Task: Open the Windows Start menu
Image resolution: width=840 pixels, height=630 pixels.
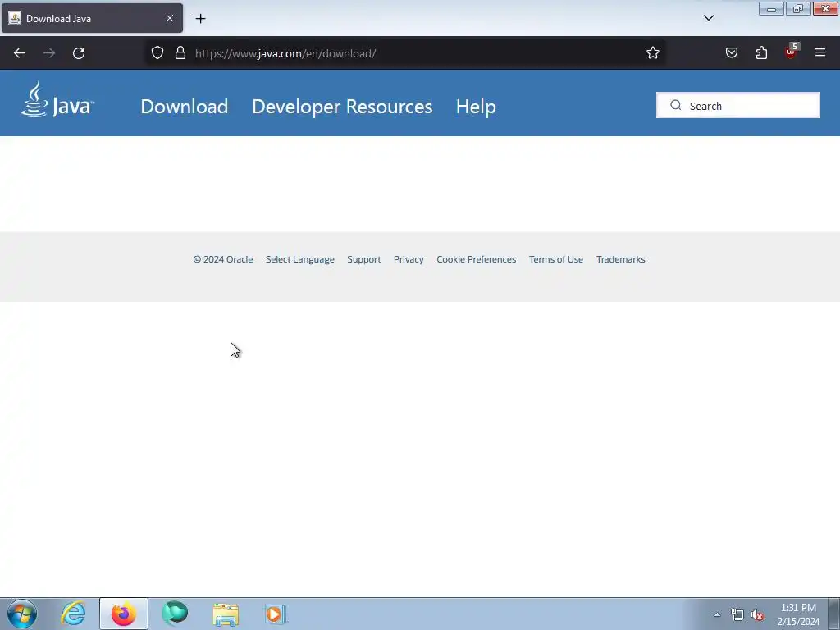Action: tap(22, 614)
